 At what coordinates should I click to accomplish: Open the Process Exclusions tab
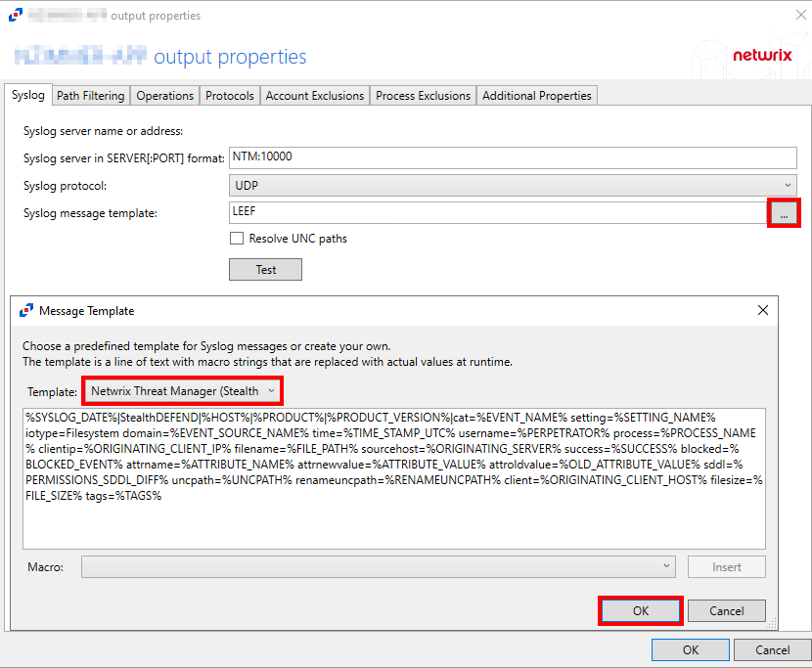[423, 96]
